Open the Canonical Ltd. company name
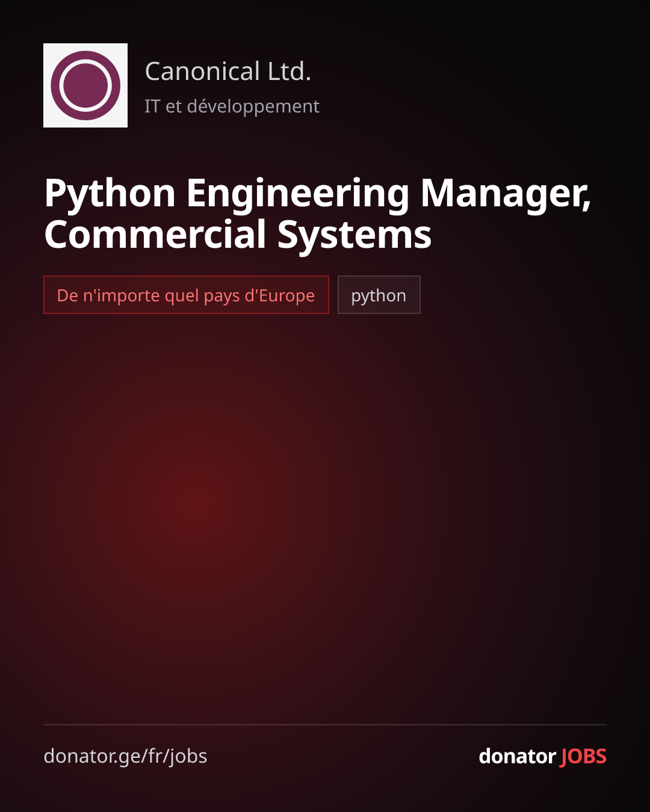Screen dimensions: 650x812 (x=228, y=72)
